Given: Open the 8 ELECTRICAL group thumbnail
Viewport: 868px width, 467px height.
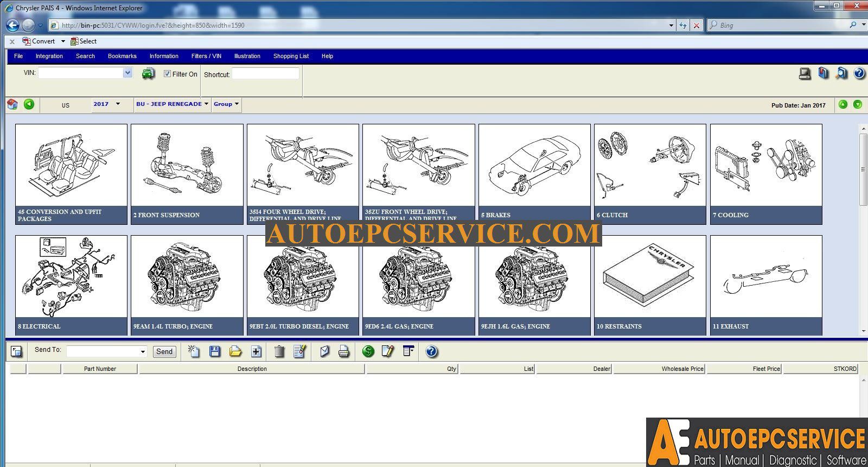Looking at the screenshot, I should point(71,285).
